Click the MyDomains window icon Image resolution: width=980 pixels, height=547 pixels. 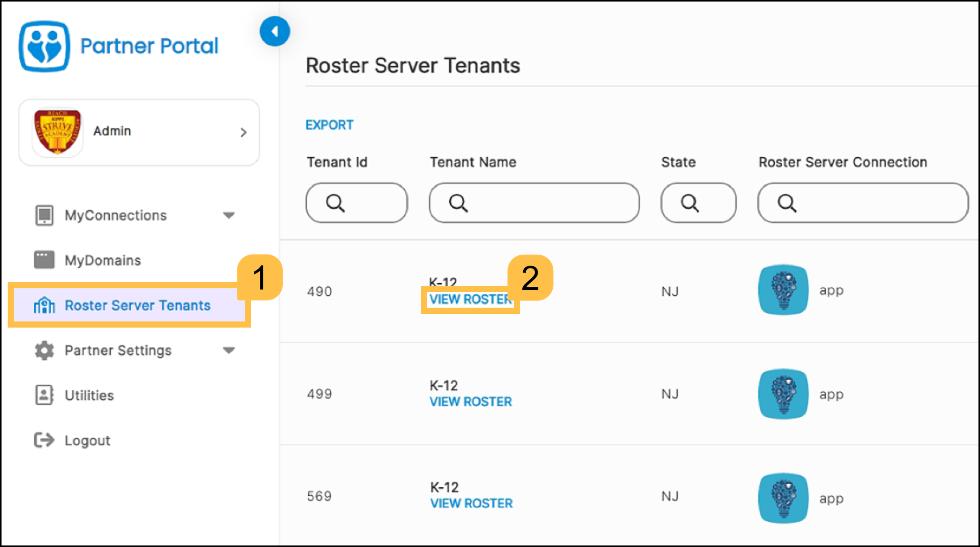coord(44,260)
